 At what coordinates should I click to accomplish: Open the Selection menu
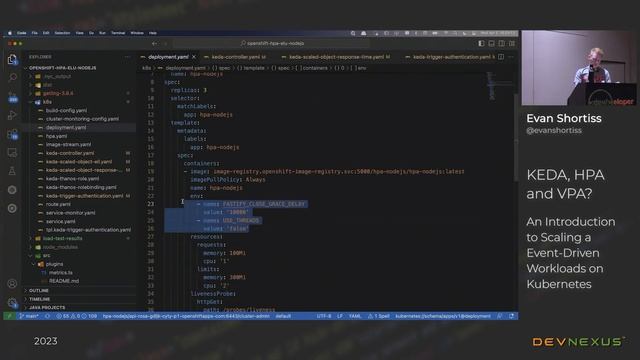click(x=62, y=33)
